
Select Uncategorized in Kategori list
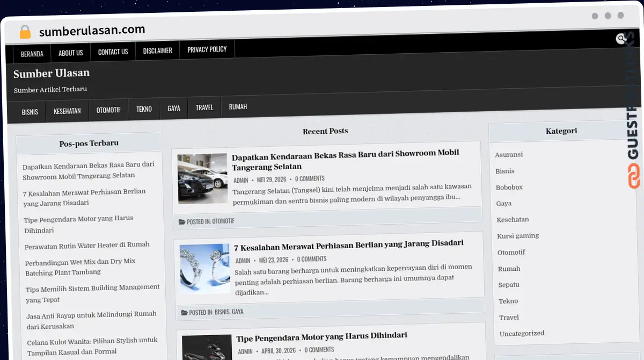pos(522,334)
